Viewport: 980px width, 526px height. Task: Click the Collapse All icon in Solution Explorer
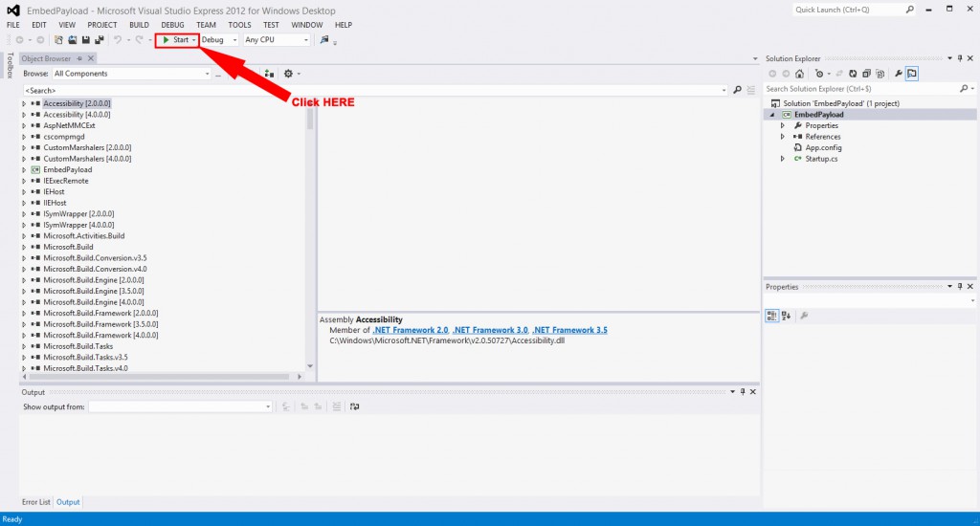tap(866, 74)
